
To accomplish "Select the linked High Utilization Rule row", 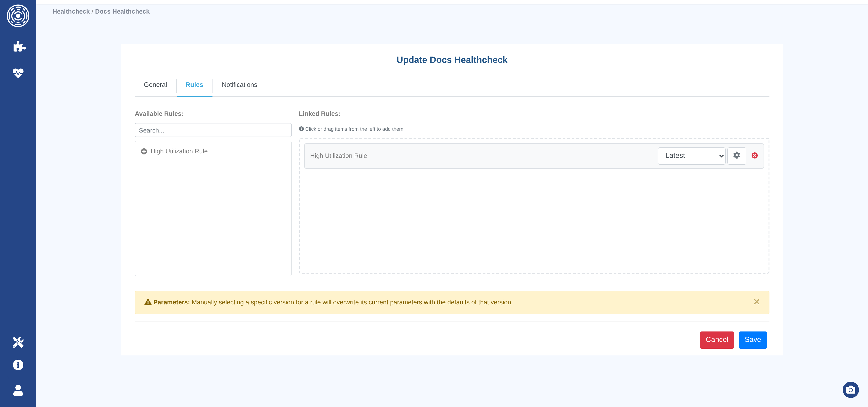I will point(472,156).
